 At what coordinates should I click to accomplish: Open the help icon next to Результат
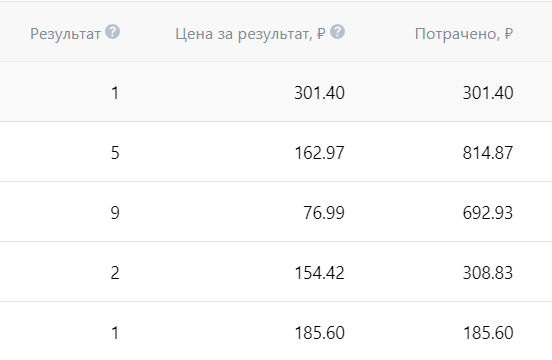tap(113, 32)
